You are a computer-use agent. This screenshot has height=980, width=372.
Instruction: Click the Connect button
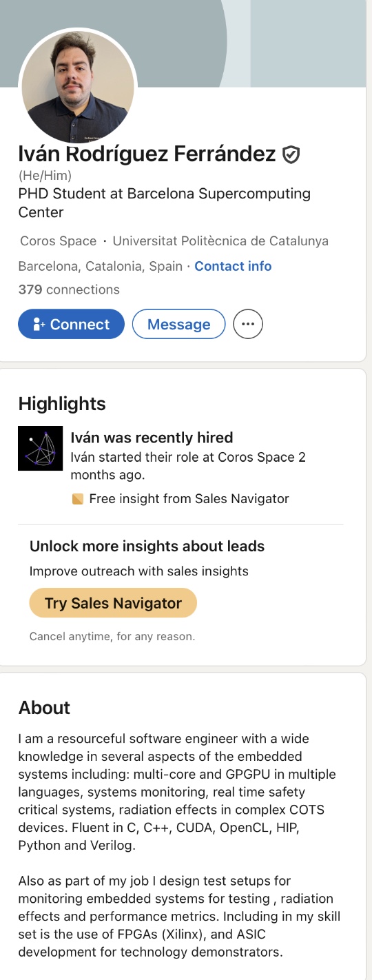click(71, 324)
